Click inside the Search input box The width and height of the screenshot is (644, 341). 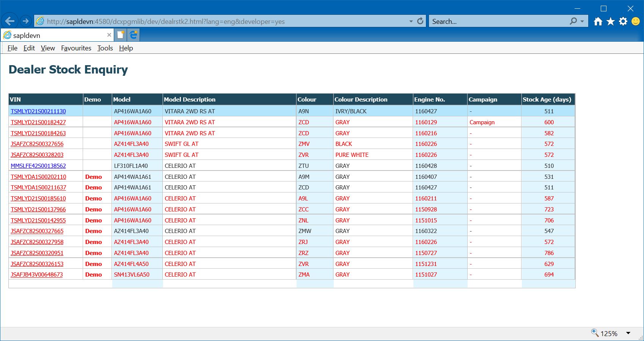coord(497,22)
